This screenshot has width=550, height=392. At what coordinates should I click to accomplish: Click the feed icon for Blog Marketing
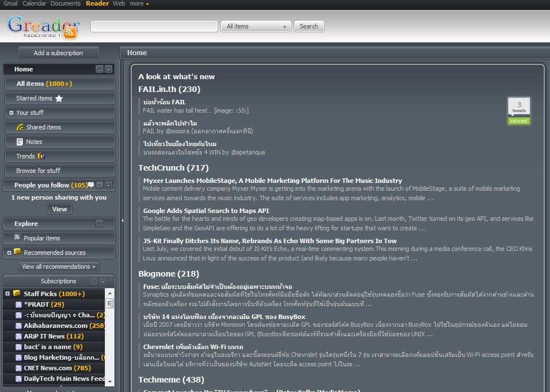click(18, 357)
